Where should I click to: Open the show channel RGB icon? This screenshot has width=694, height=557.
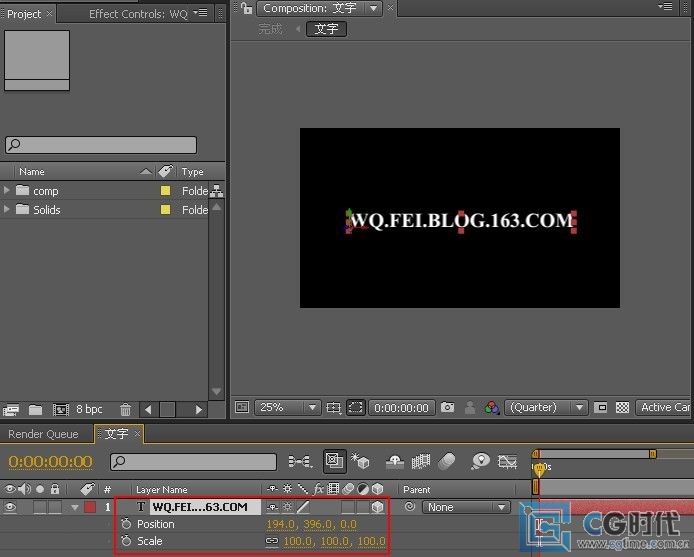pos(491,407)
